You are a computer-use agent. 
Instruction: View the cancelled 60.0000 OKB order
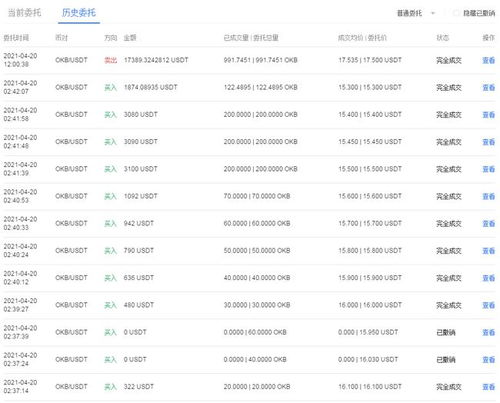(x=488, y=333)
